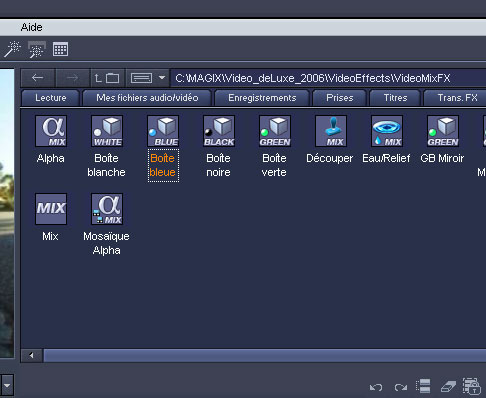Open the Aide menu
486x398 pixels.
click(x=31, y=27)
